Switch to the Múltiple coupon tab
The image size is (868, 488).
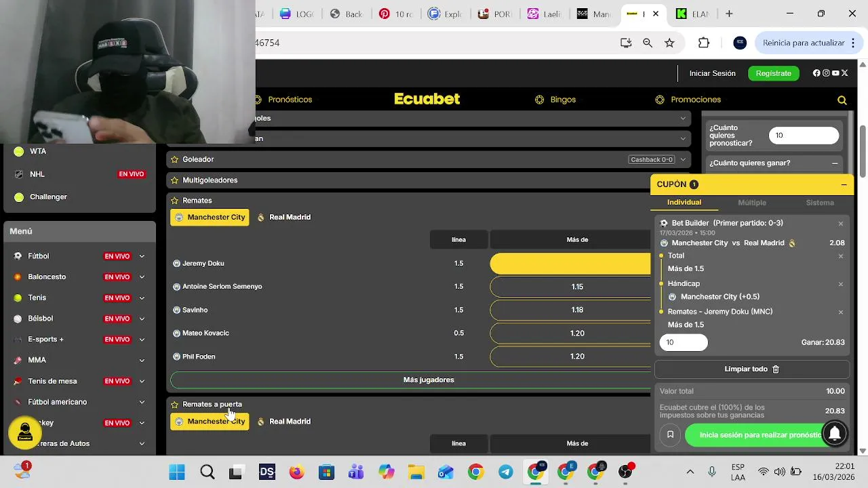pyautogui.click(x=752, y=203)
